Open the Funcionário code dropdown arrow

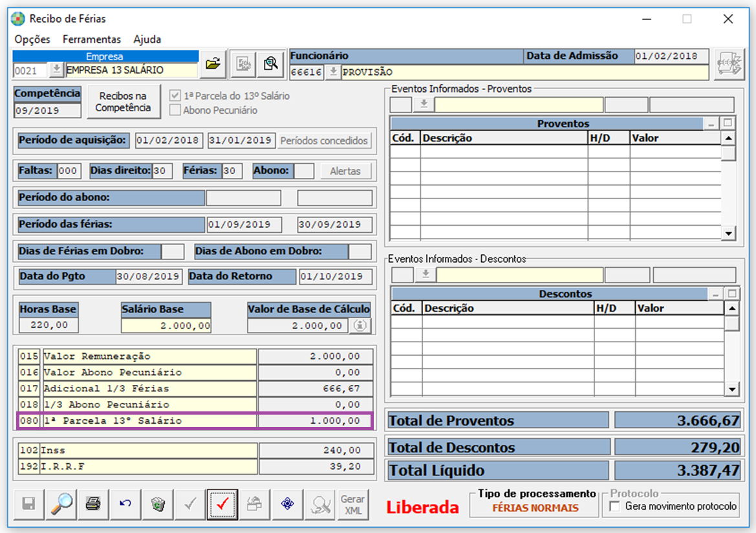[332, 72]
